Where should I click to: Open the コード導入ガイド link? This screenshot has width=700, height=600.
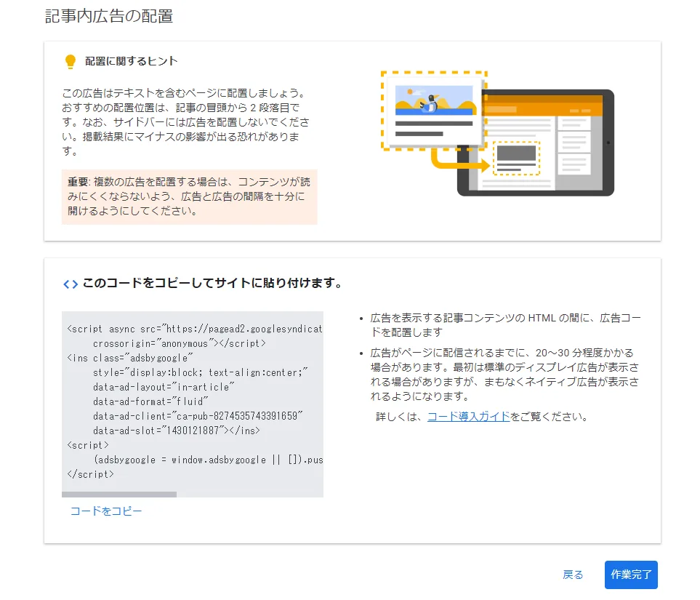(468, 417)
